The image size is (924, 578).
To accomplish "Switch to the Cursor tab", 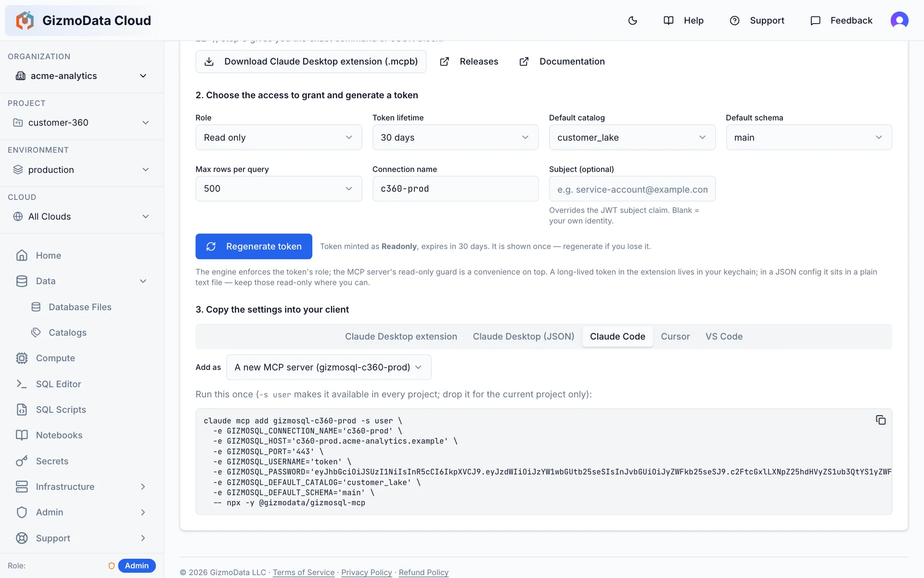I will 675,336.
